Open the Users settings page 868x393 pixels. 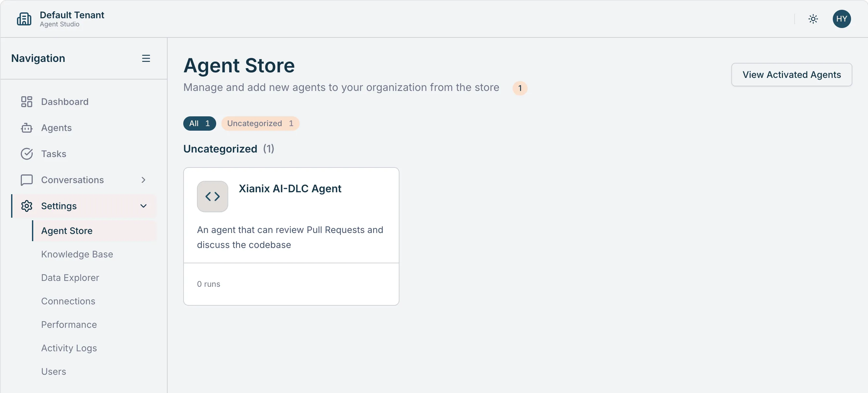(94, 371)
